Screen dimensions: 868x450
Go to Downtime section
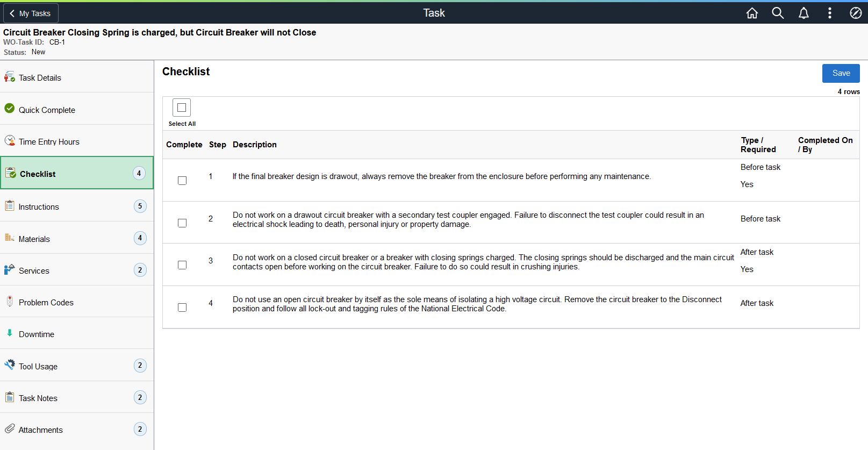77,333
